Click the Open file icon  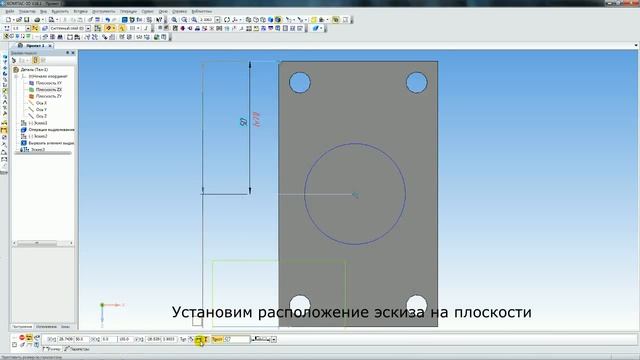(x=19, y=20)
